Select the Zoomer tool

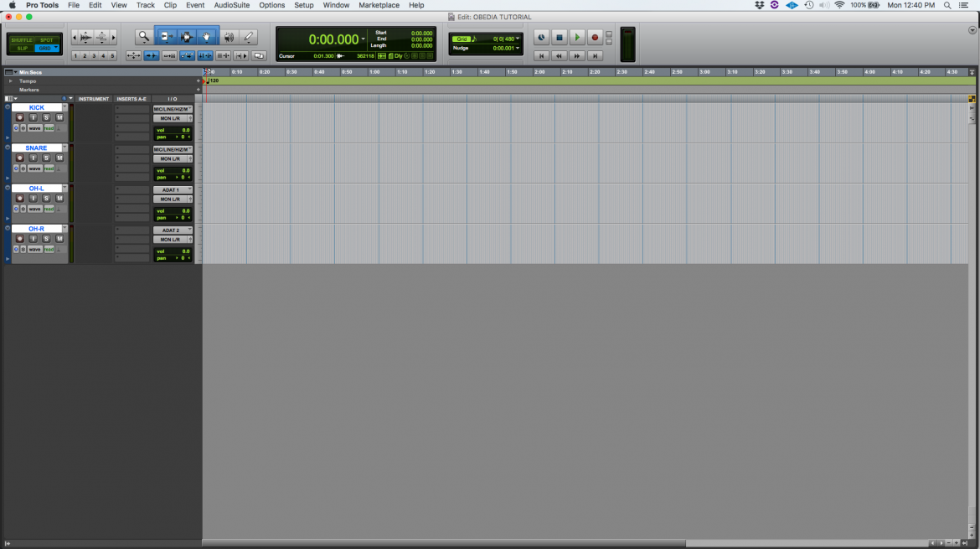[x=142, y=36]
